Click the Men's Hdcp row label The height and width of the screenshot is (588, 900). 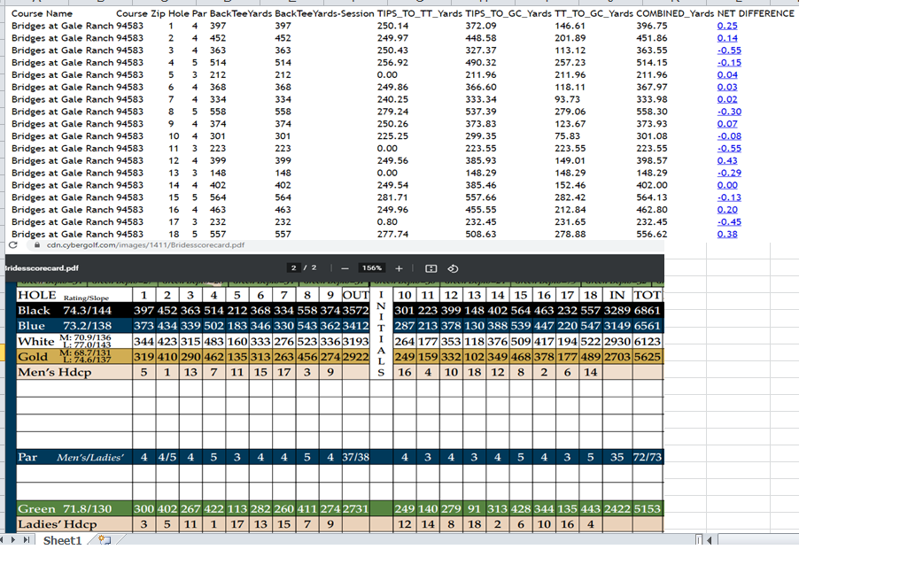(x=55, y=372)
